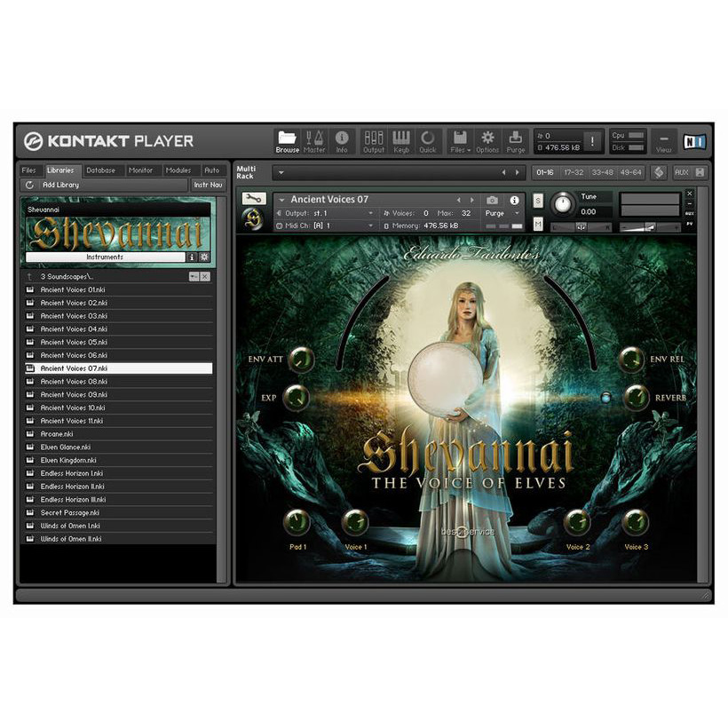Open Shevannai library gear settings
Screen dimensions: 728x728
[204, 257]
